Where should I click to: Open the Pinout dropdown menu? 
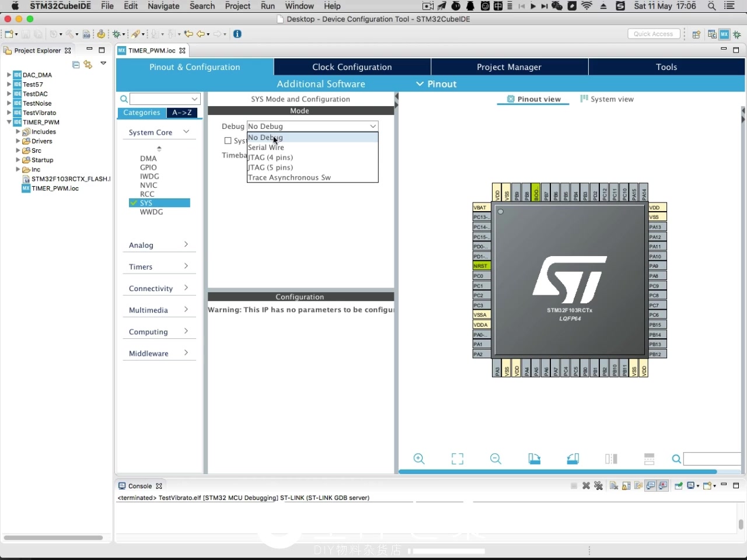coord(436,84)
